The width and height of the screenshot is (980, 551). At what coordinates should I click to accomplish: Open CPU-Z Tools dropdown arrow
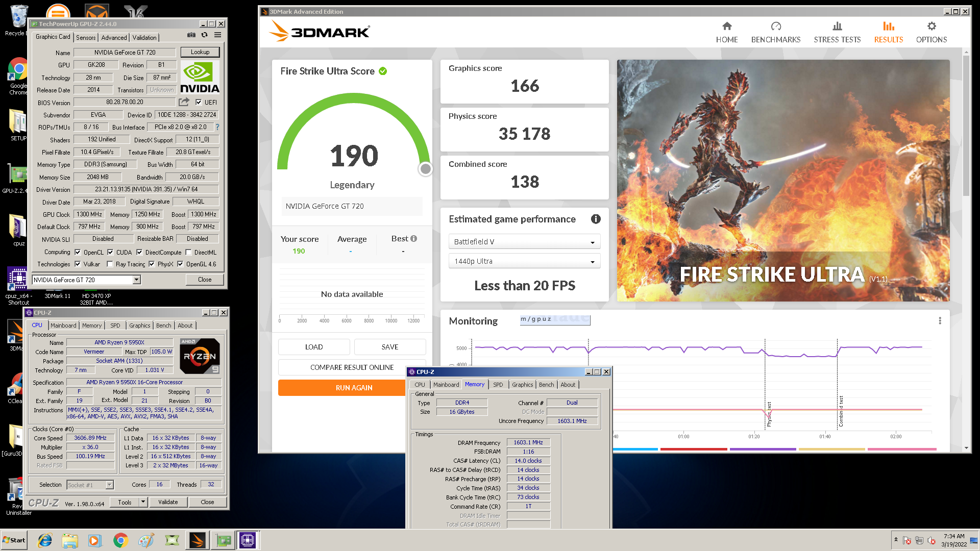click(143, 502)
